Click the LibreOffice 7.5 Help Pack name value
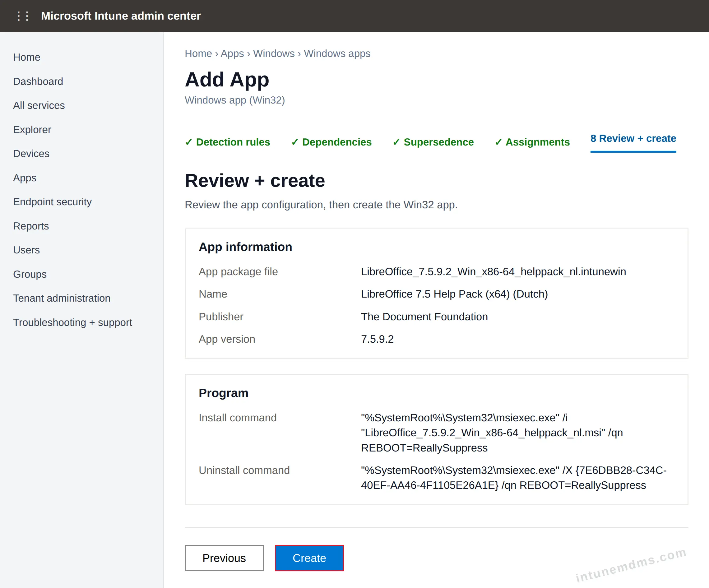This screenshot has width=709, height=588. point(454,294)
